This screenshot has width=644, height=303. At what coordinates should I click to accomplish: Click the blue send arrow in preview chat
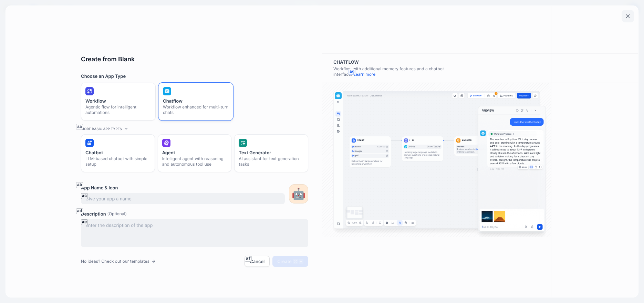pos(540,227)
